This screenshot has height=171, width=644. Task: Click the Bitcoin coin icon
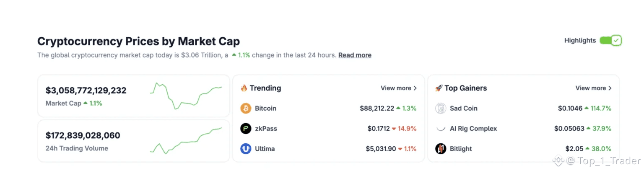point(246,108)
